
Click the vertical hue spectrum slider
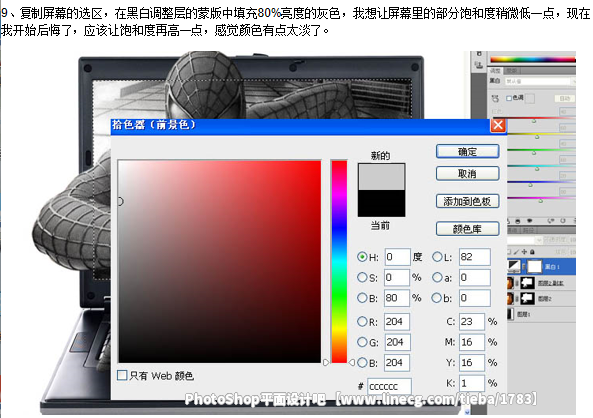[339, 261]
